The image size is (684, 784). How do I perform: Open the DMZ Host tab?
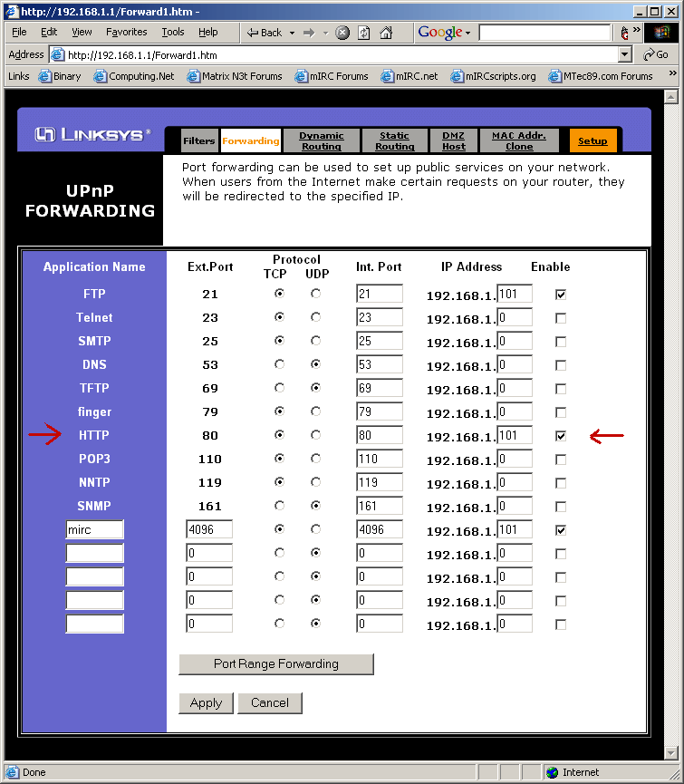(x=453, y=140)
